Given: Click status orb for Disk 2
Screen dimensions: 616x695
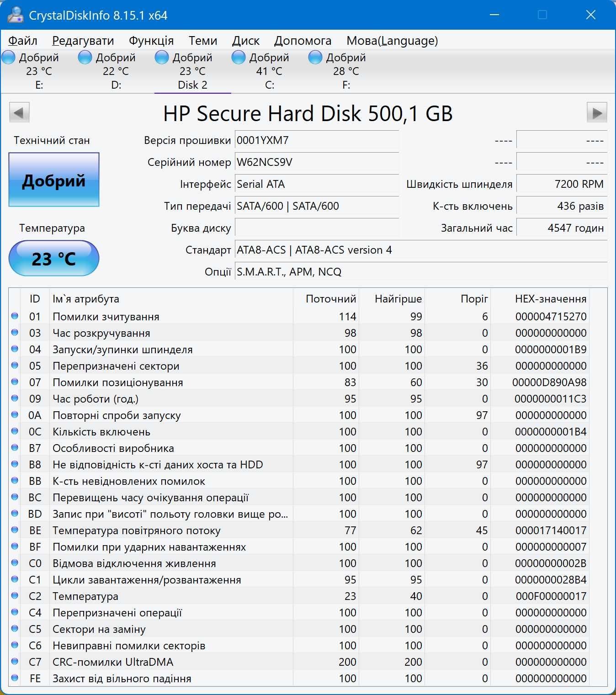Looking at the screenshot, I should 162,58.
